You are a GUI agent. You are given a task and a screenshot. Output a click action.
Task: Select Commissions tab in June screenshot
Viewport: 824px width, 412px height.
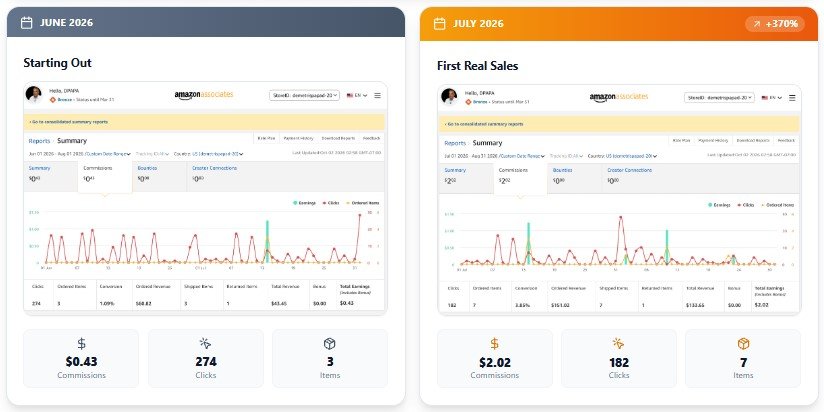[105, 176]
